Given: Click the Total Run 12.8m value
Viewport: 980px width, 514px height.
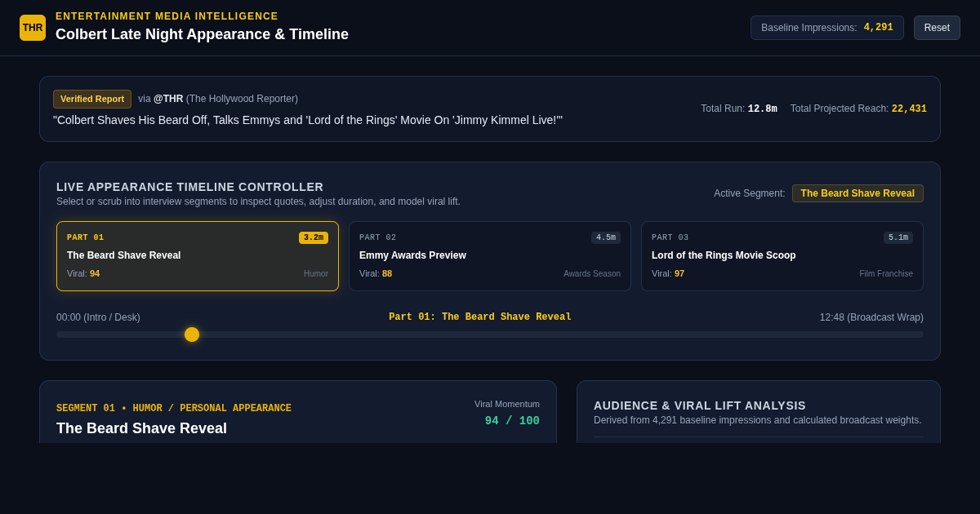Looking at the screenshot, I should [763, 109].
